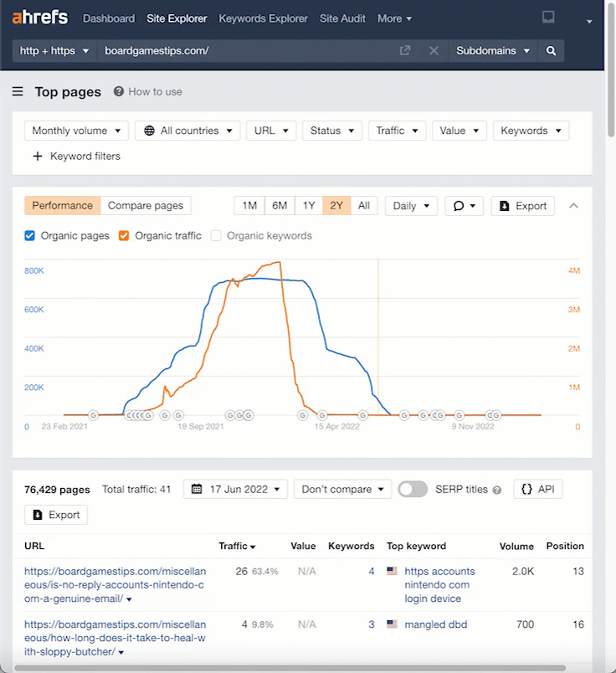The width and height of the screenshot is (616, 673).
Task: Add Keyword filters
Action: (76, 157)
